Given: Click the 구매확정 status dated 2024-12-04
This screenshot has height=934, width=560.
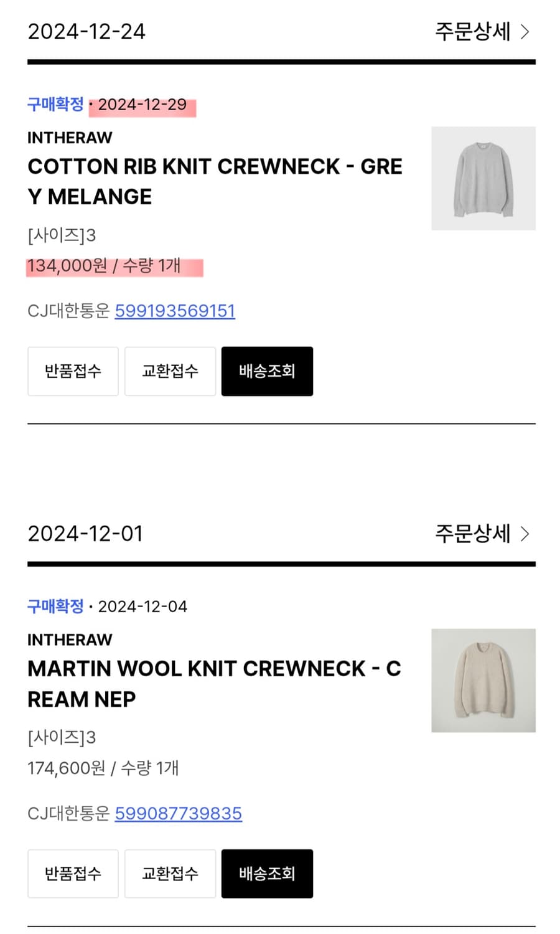Looking at the screenshot, I should click(x=55, y=606).
